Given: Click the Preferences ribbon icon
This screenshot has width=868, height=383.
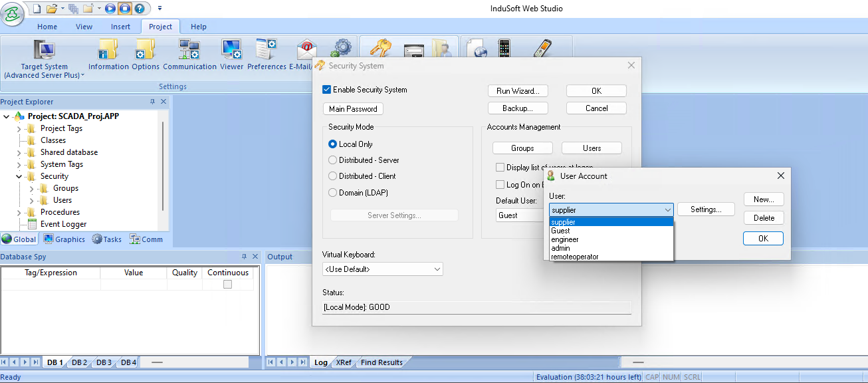Looking at the screenshot, I should [x=267, y=51].
